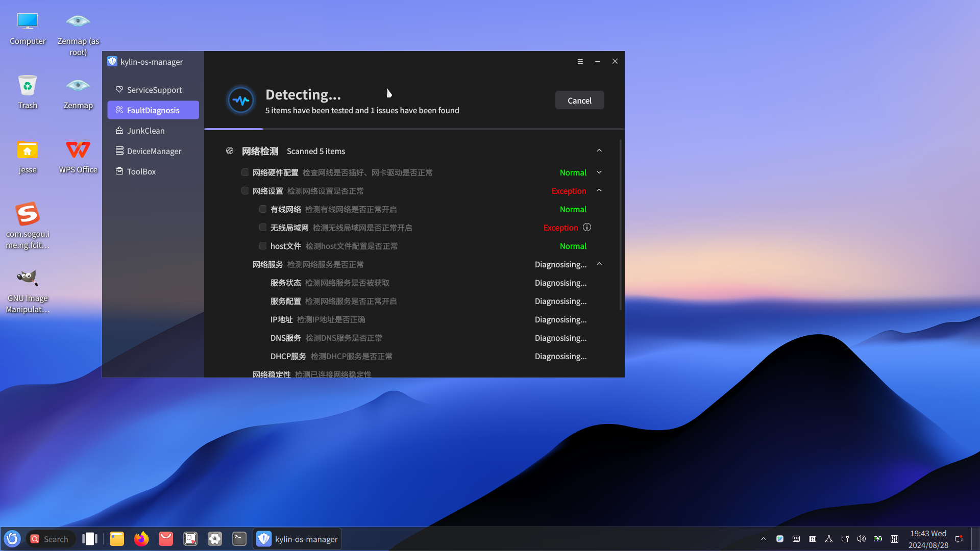Open the GNU Image Manipulation desktop icon
The width and height of the screenshot is (980, 551).
pyautogui.click(x=28, y=290)
